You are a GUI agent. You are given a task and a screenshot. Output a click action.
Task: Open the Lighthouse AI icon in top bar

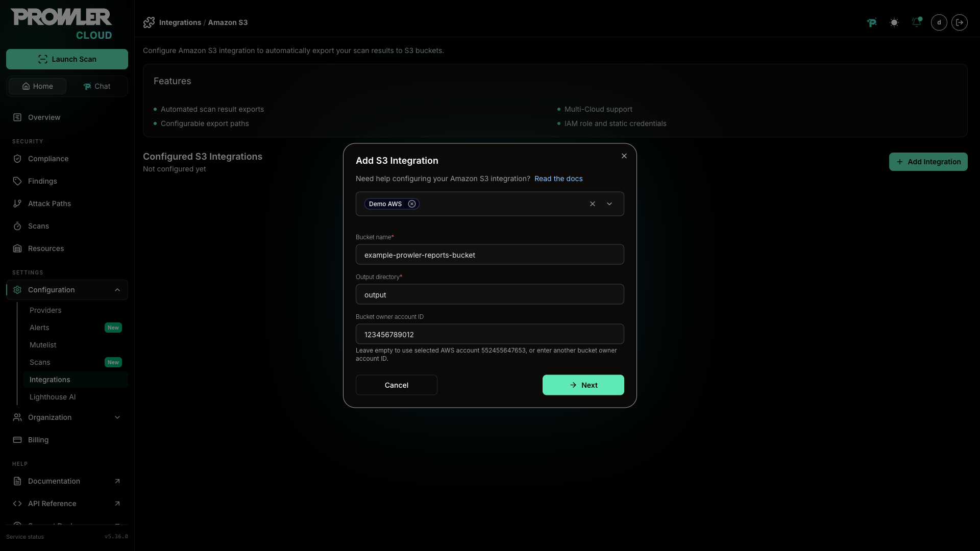coord(872,22)
